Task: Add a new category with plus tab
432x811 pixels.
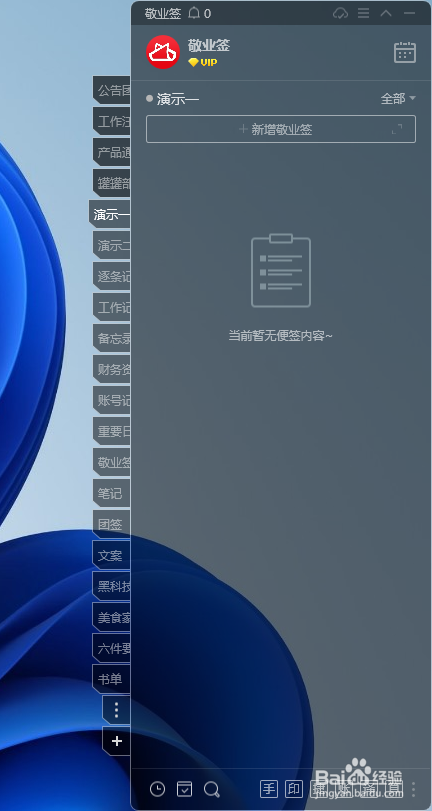Action: [x=116, y=741]
